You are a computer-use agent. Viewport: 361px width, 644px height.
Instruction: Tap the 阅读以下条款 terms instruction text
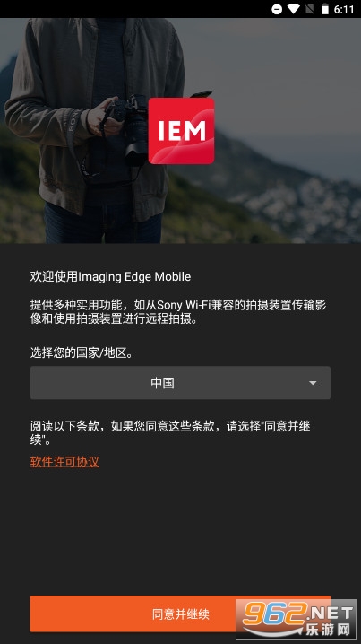click(x=170, y=432)
